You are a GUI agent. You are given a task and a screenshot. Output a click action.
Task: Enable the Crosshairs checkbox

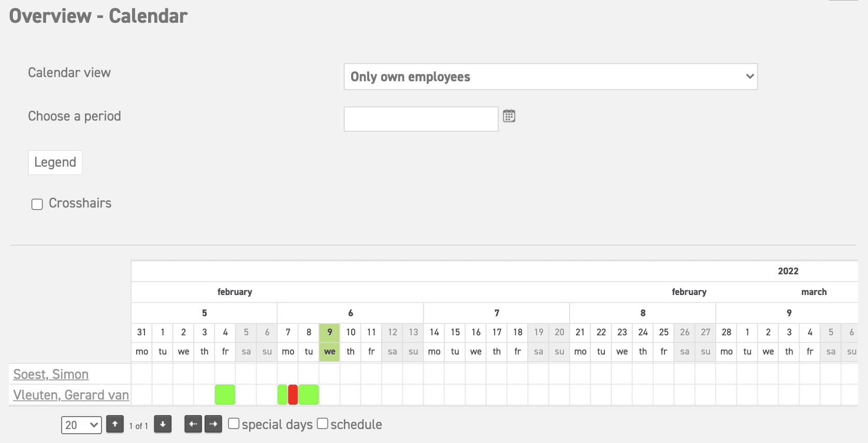[37, 204]
